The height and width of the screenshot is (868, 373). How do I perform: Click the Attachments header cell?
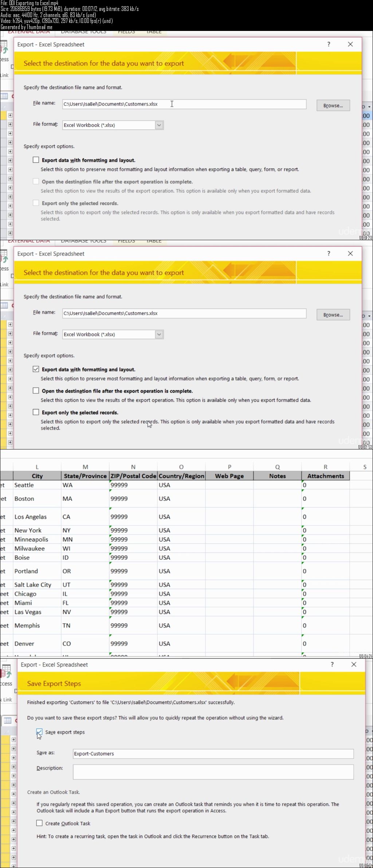[x=326, y=476]
